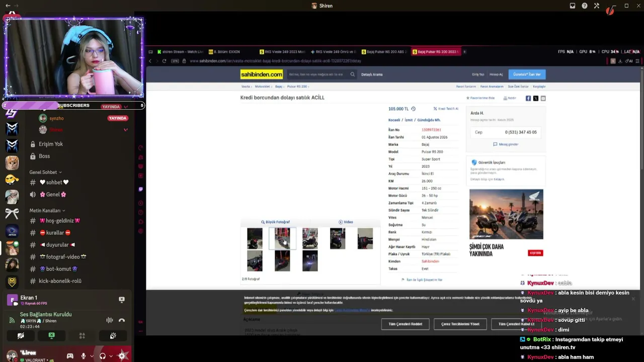
Task: Disconnect from the Discord voice call
Action: (121, 320)
